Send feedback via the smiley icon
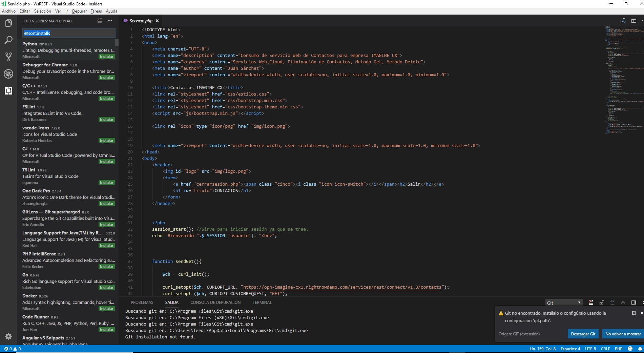Image resolution: width=644 pixels, height=353 pixels. 630,349
